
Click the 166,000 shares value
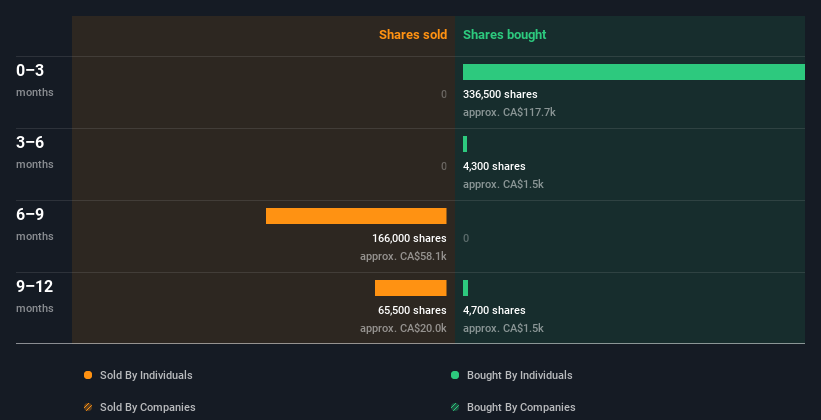(x=409, y=238)
